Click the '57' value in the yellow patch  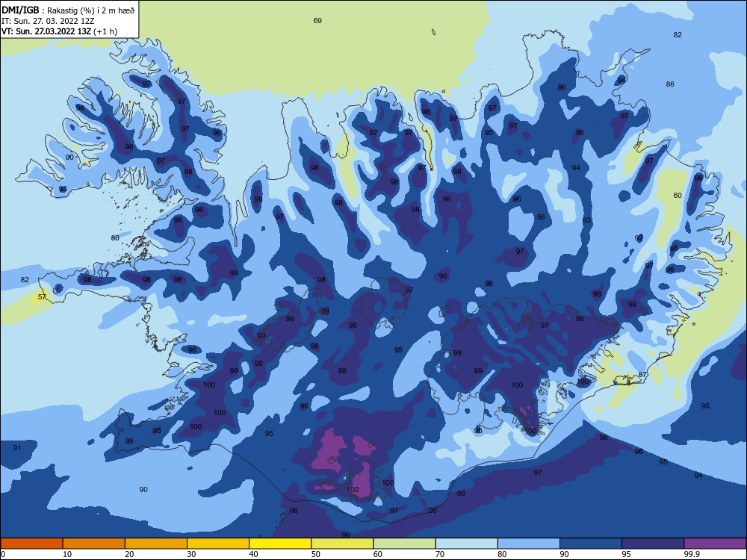42,296
